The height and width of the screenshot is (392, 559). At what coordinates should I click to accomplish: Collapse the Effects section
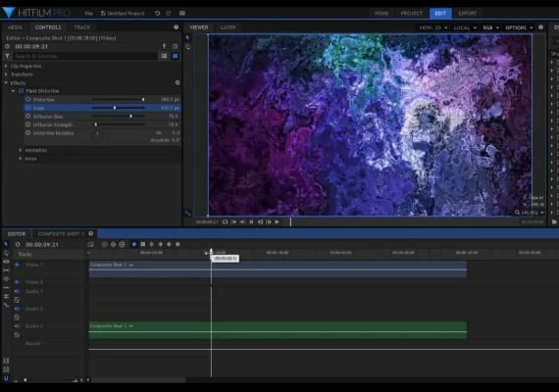(6, 82)
